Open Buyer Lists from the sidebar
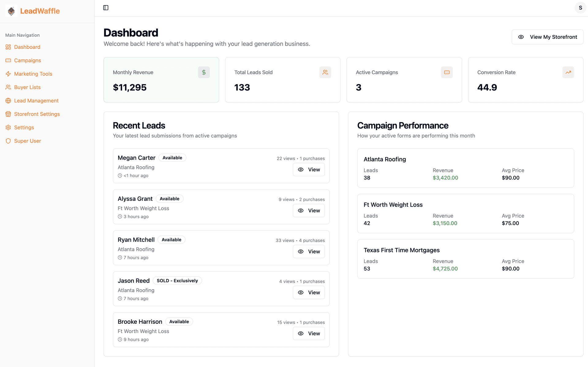Image resolution: width=588 pixels, height=367 pixels. coord(27,87)
